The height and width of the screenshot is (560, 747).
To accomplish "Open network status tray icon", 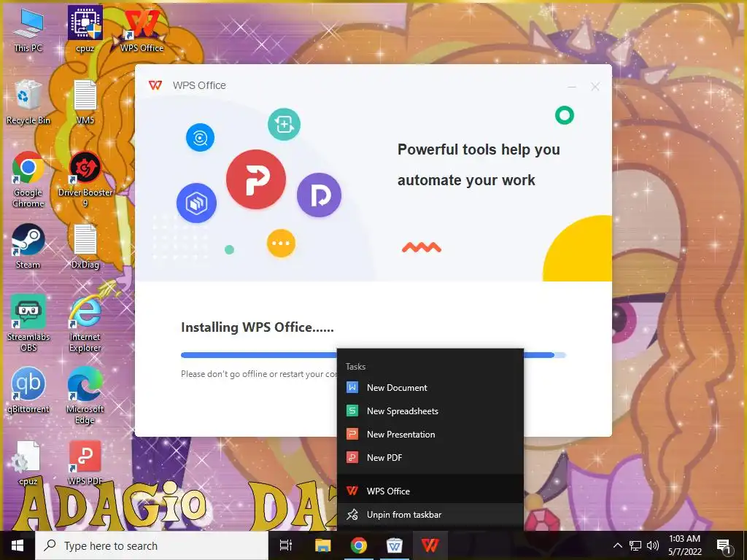I will 635,545.
